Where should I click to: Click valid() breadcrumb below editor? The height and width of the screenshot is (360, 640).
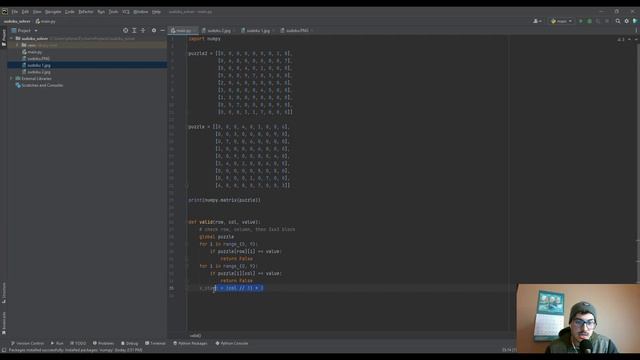195,336
